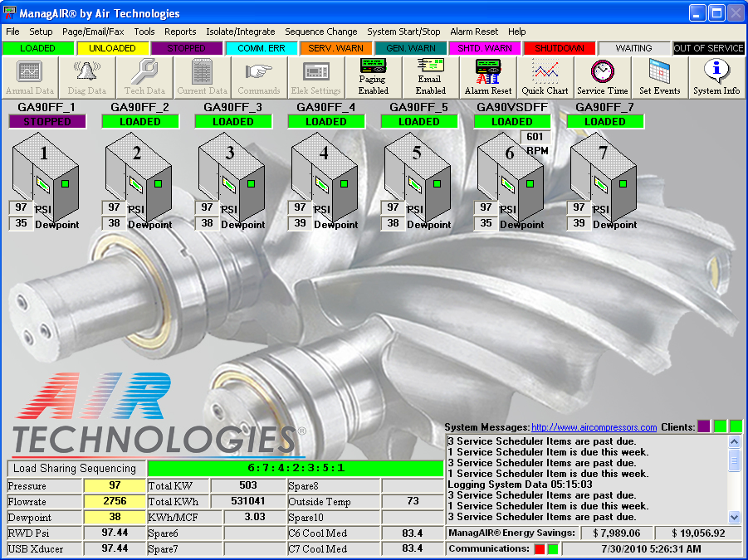Click the 7/30/2010 5:26:31 AM timestamp

[x=651, y=549]
